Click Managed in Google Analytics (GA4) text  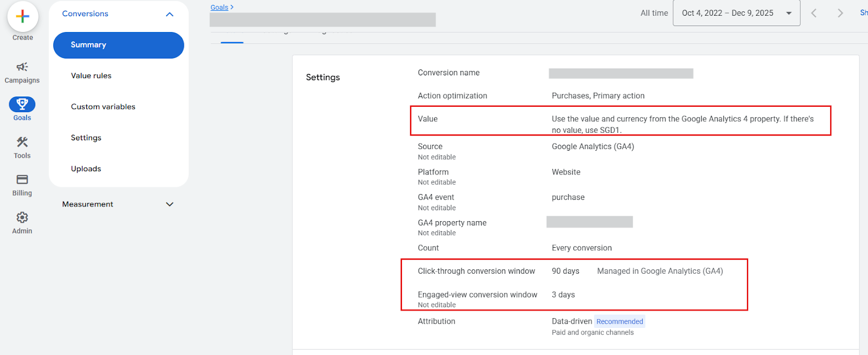point(660,271)
